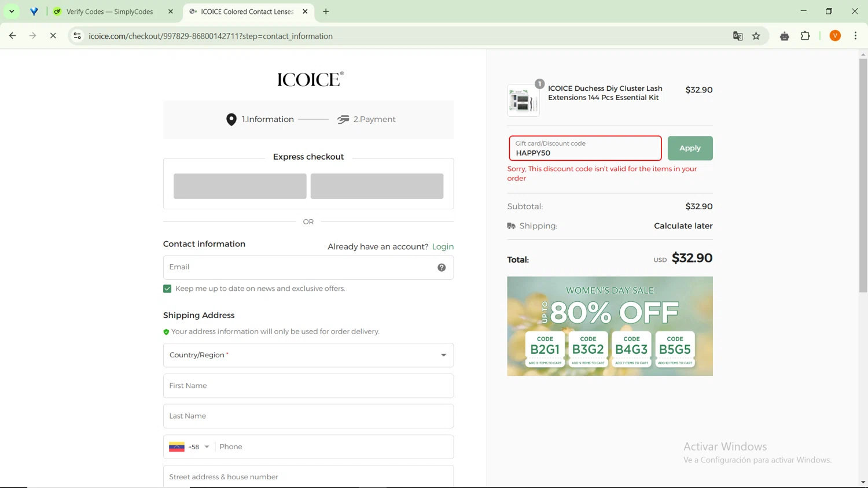The image size is (868, 488).
Task: Click the first express checkout button
Action: point(240,186)
